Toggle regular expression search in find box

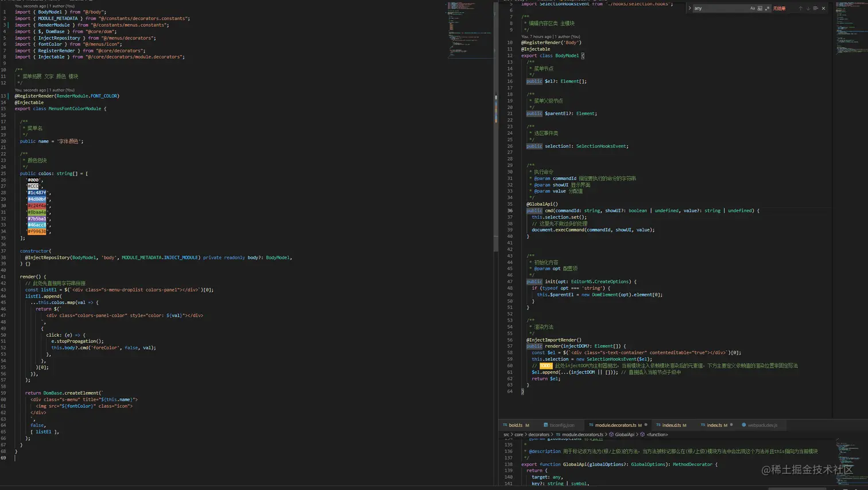768,9
